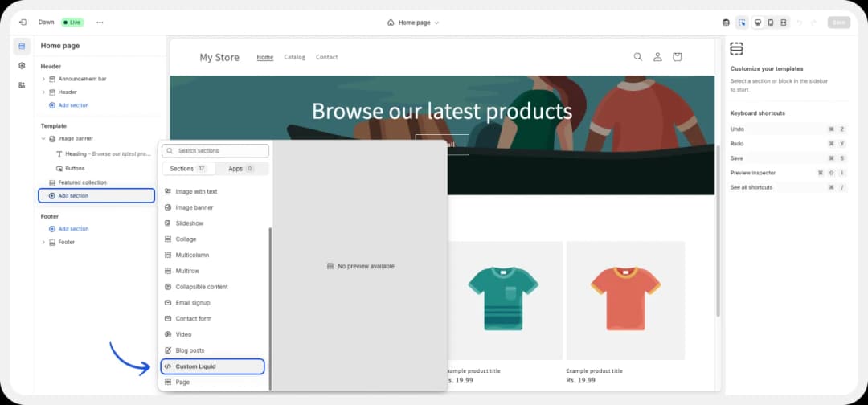This screenshot has height=405, width=868.
Task: Click the store preview scrollbar
Action: coord(718,231)
